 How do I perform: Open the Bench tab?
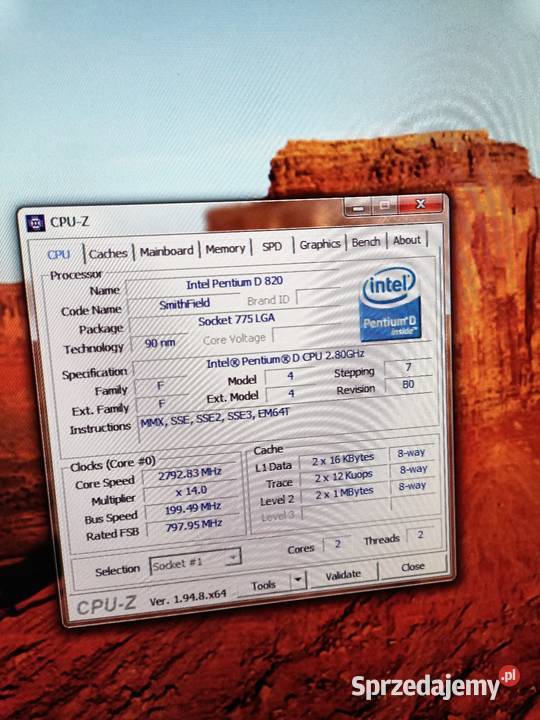366,242
